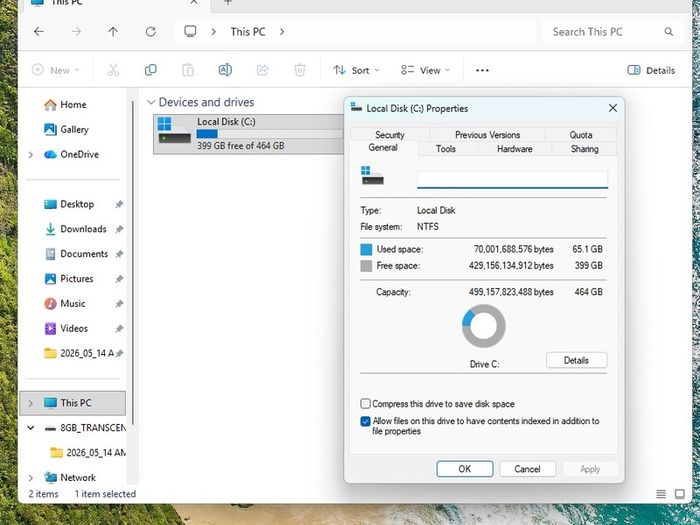
Task: Switch to large thumbnails view icon in status bar
Action: [x=679, y=494]
